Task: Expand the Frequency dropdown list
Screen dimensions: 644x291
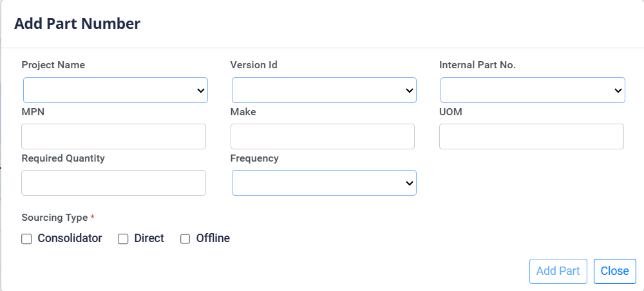Action: [x=324, y=183]
